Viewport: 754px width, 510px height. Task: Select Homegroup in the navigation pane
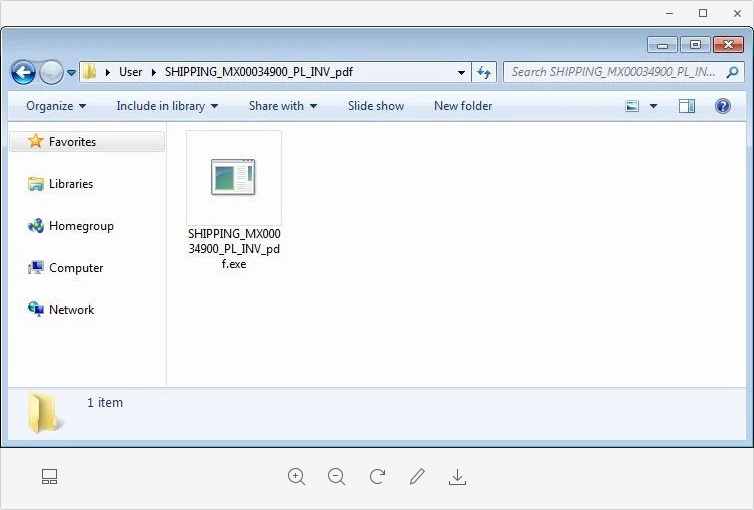[81, 226]
